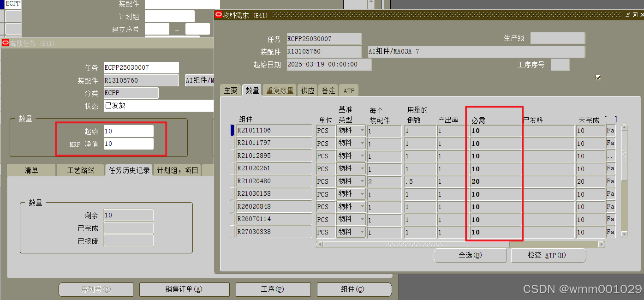Image resolution: width=644 pixels, height=300 pixels.
Task: Open 基准类型 dropdown for R21011106
Action: coord(362,131)
